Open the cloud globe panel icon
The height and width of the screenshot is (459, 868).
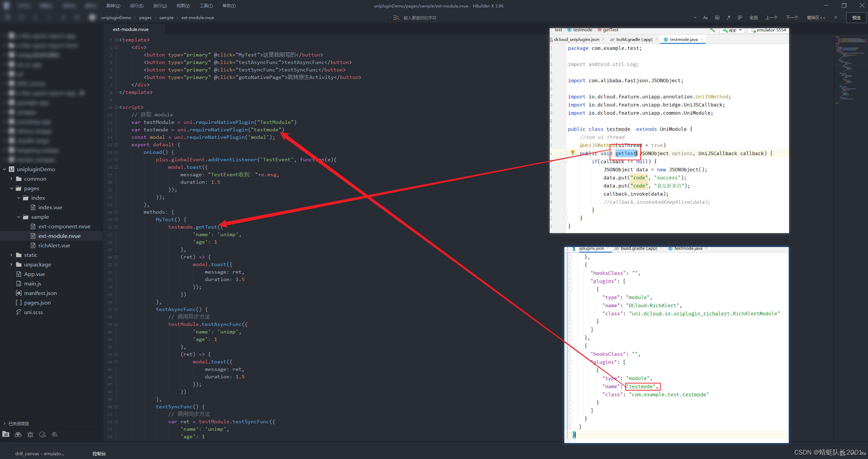pos(55,434)
